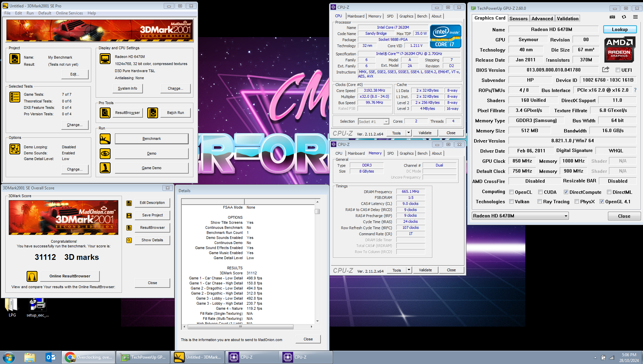Click the Online ResultBrowser icon

pyautogui.click(x=32, y=276)
